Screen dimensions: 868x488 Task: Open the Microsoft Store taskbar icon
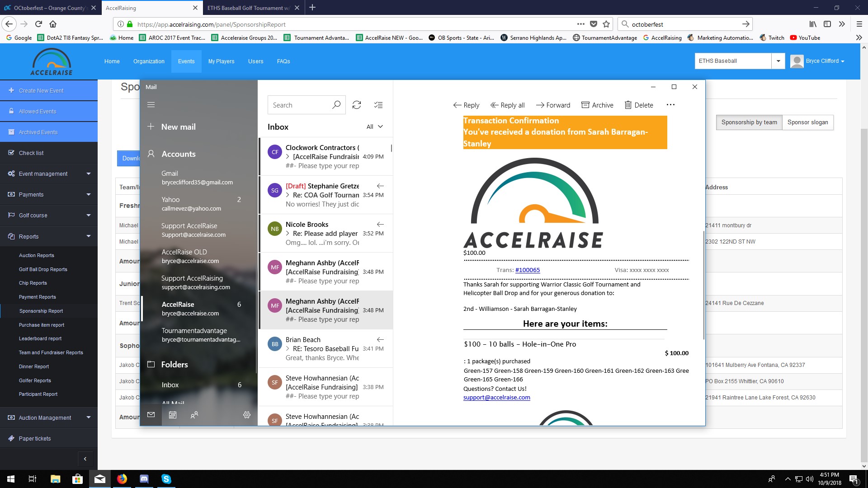pyautogui.click(x=77, y=479)
